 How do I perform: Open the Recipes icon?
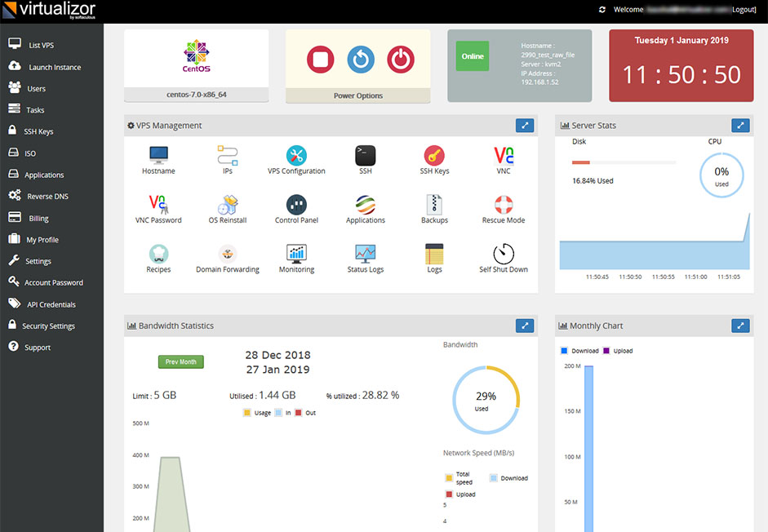[x=158, y=253]
